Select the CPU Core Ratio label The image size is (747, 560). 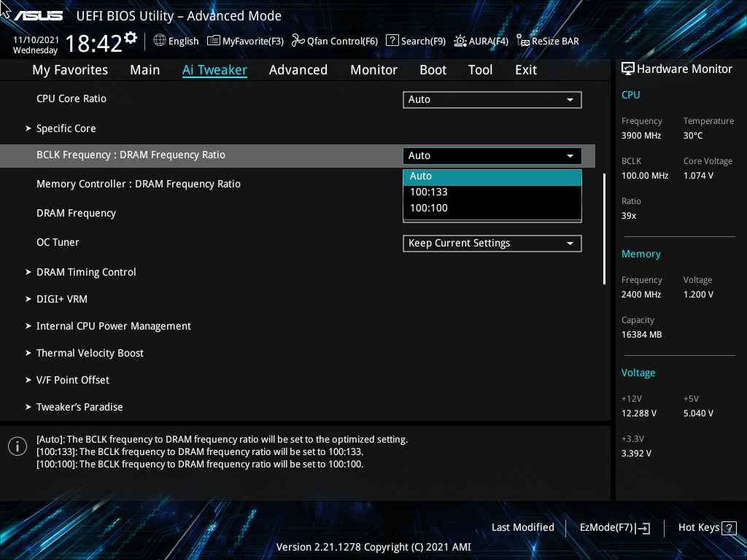[71, 98]
